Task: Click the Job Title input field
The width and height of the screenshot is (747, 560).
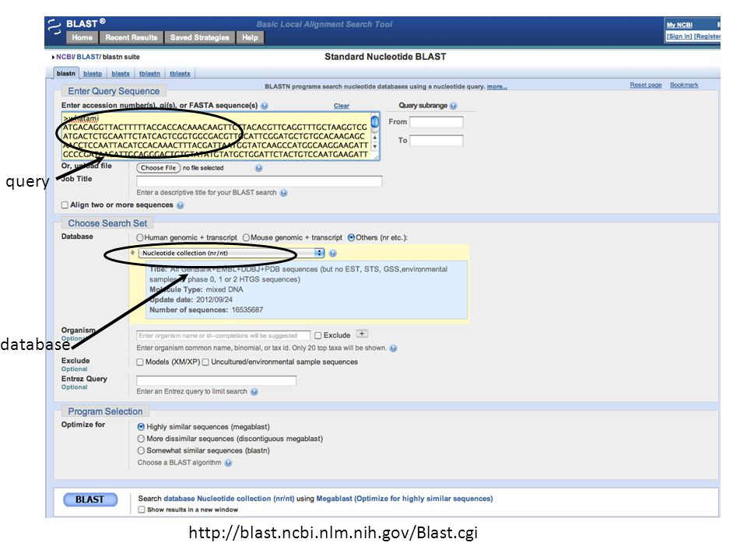Action: [x=259, y=181]
